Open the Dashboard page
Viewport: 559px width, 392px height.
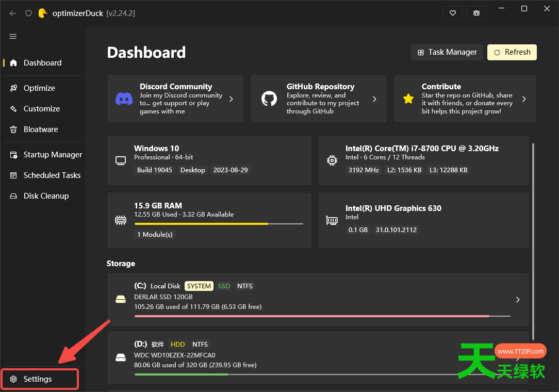click(43, 63)
